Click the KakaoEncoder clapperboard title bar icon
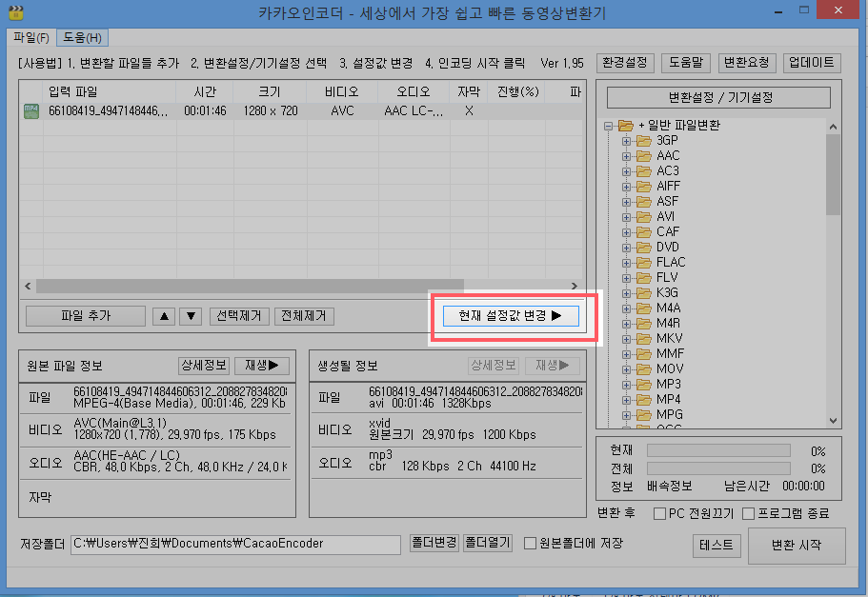The image size is (868, 597). coord(16,11)
